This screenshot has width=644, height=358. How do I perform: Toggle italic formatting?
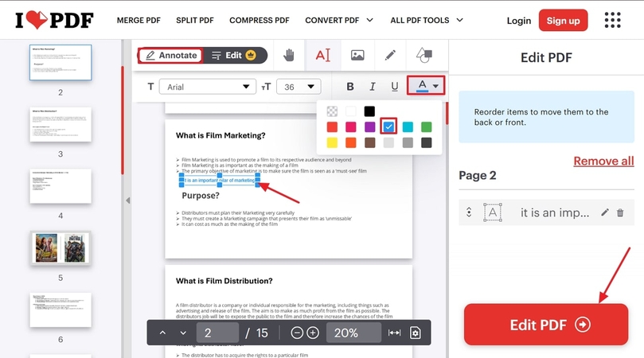click(372, 87)
